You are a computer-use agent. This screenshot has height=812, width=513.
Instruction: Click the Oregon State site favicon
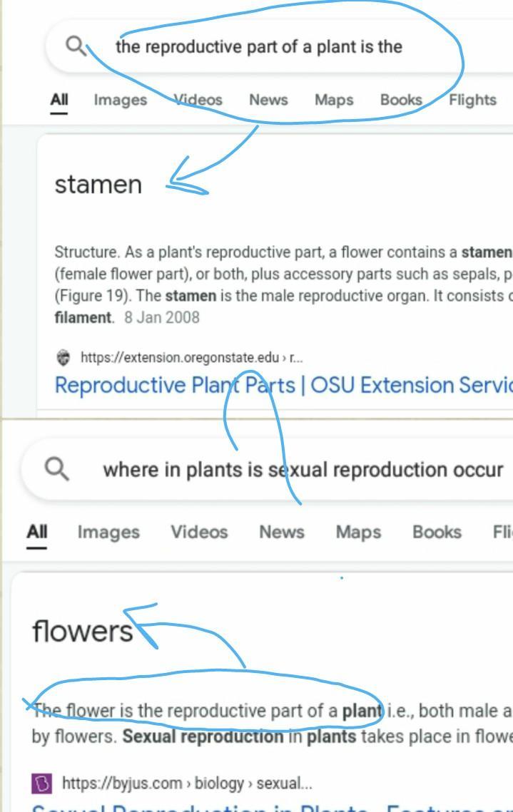tap(63, 358)
